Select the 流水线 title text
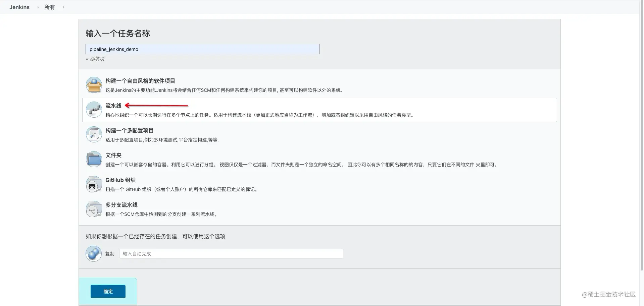Screen dimensions: 644x306 click(x=113, y=106)
